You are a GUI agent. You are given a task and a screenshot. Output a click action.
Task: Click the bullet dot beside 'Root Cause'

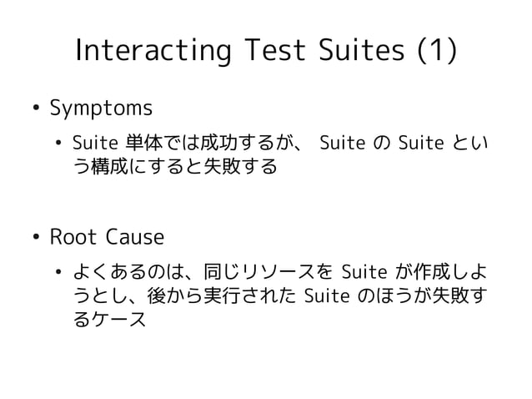(37, 238)
